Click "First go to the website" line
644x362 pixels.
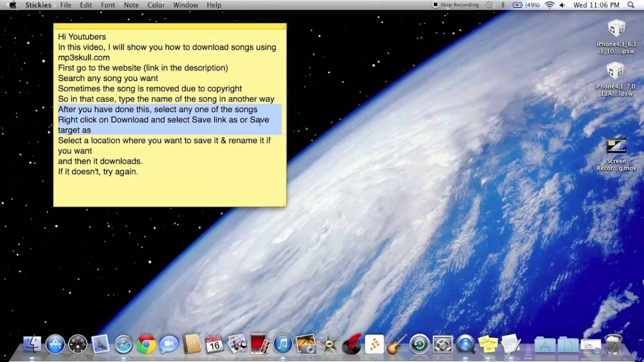pyautogui.click(x=143, y=68)
